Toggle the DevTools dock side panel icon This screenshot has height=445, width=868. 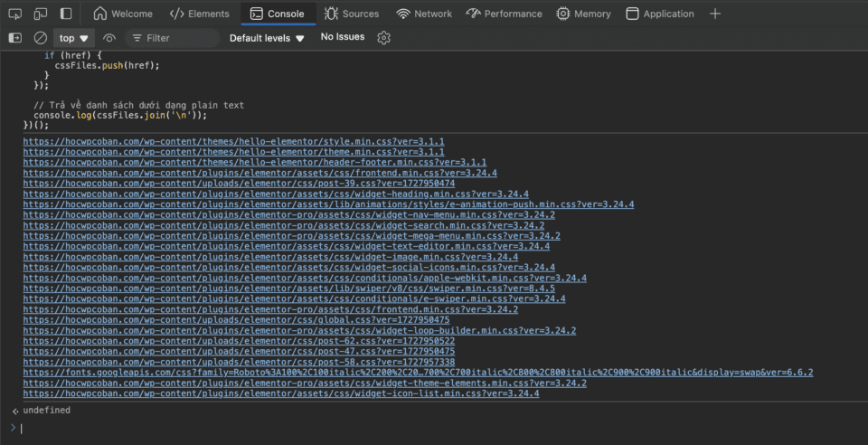(66, 14)
